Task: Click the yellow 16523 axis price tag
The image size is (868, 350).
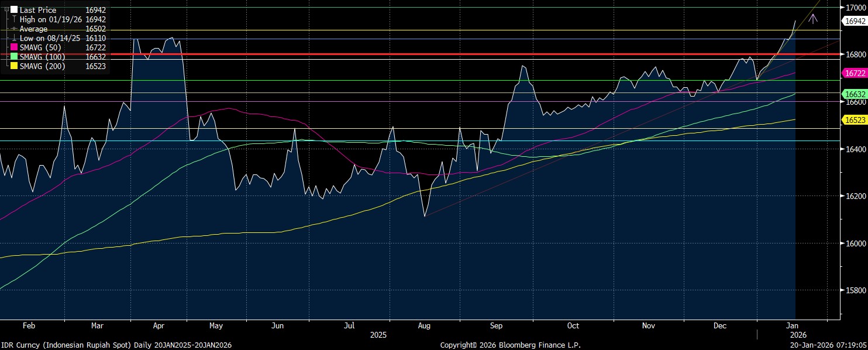Action: (855, 119)
